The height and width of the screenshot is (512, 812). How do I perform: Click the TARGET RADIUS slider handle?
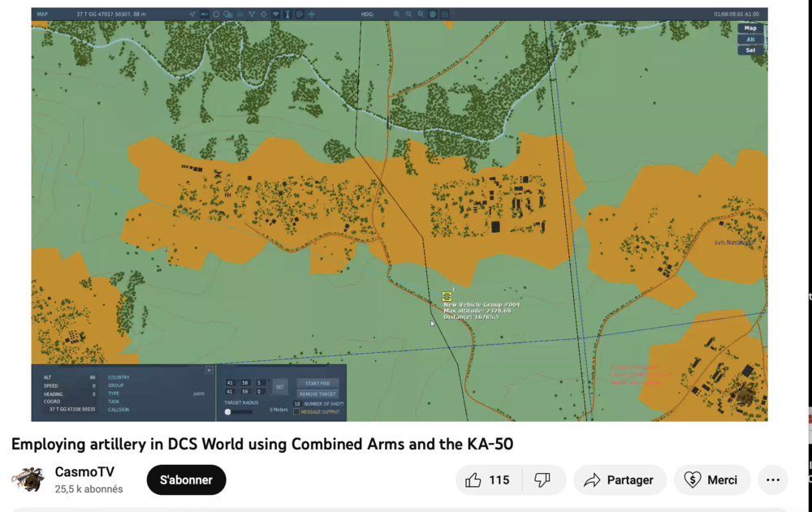coord(228,412)
